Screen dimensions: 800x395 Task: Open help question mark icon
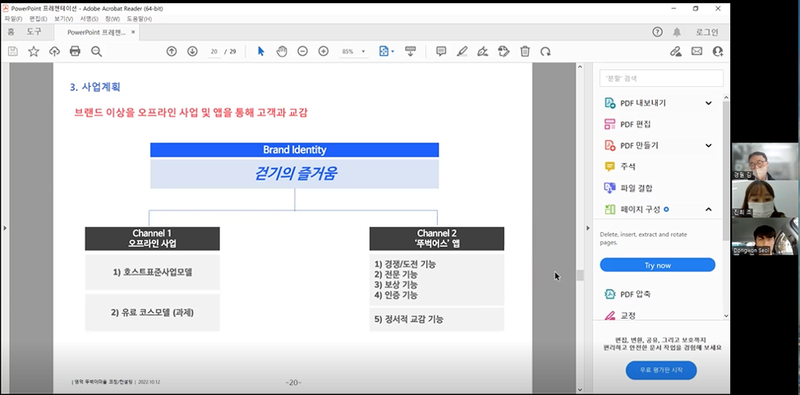coord(658,32)
